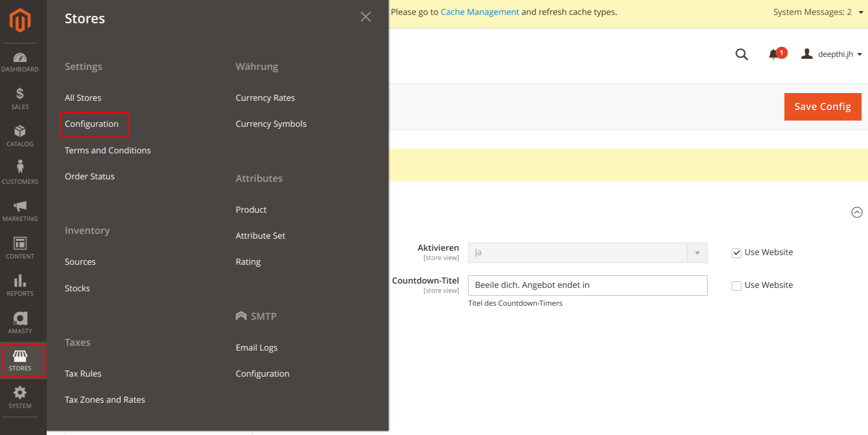
Task: Open Currency Rates menu item
Action: click(265, 98)
